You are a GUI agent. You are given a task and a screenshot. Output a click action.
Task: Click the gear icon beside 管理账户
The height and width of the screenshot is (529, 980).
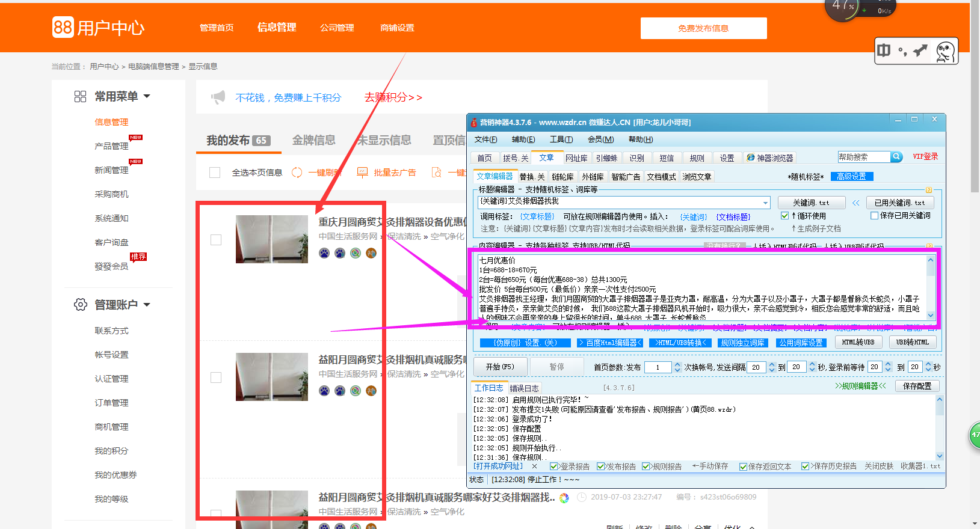[80, 305]
